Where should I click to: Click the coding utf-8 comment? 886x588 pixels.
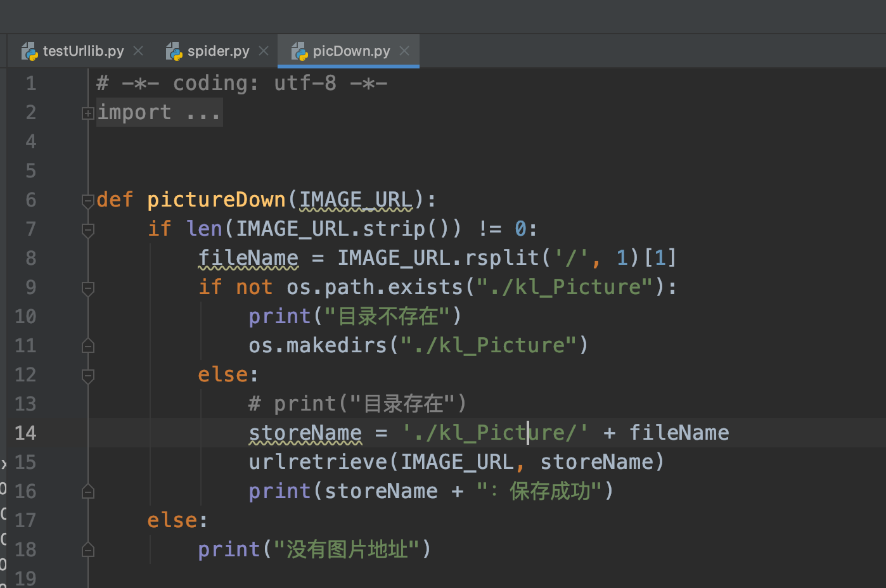tap(241, 83)
